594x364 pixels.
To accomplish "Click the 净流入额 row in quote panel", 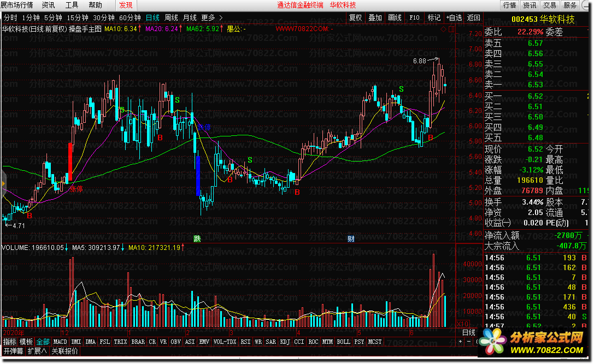I will 536,235.
